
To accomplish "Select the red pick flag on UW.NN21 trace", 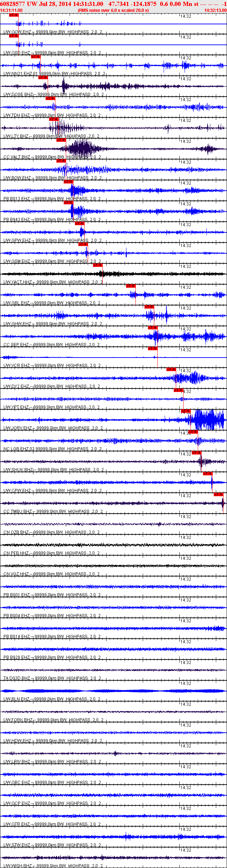I will tap(36, 57).
